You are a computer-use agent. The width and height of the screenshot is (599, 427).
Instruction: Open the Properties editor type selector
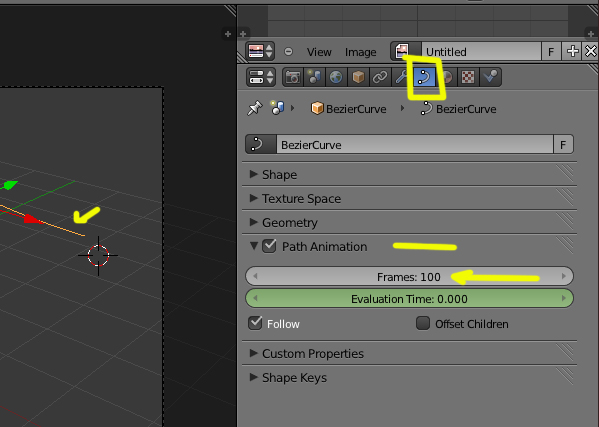pos(261,77)
